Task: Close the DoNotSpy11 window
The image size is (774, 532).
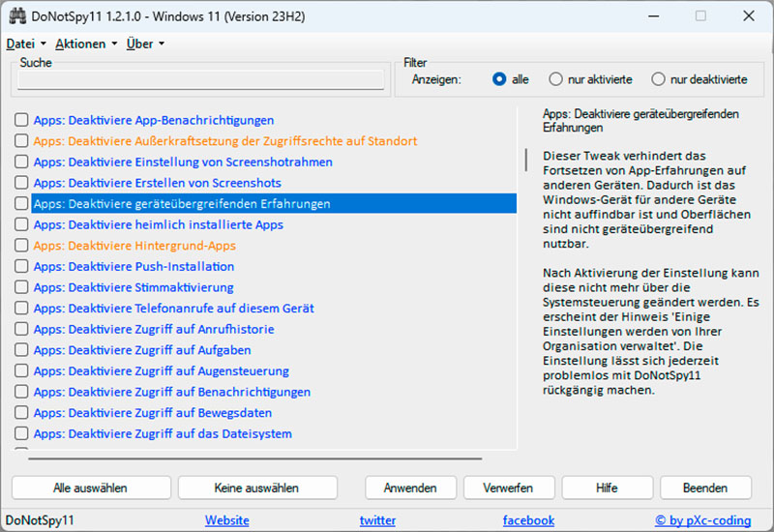Action: [748, 16]
